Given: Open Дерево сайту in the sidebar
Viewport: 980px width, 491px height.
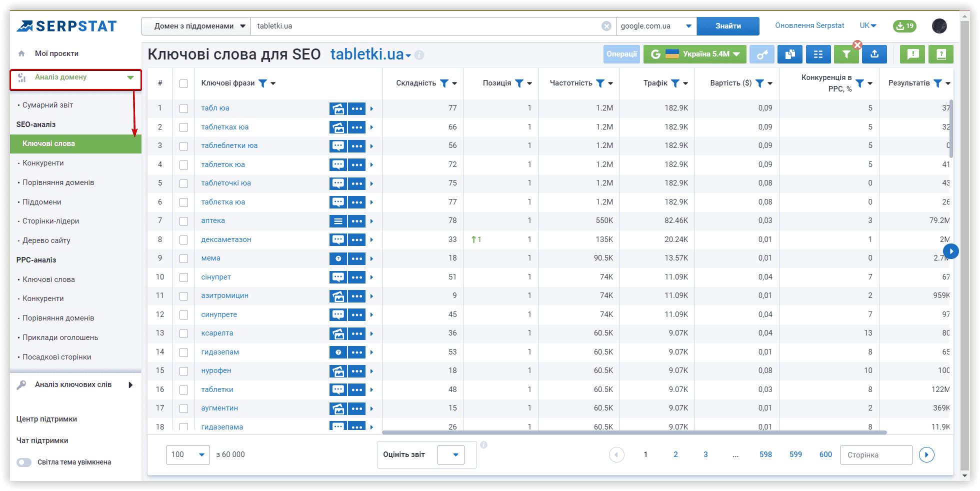Looking at the screenshot, I should coord(46,240).
